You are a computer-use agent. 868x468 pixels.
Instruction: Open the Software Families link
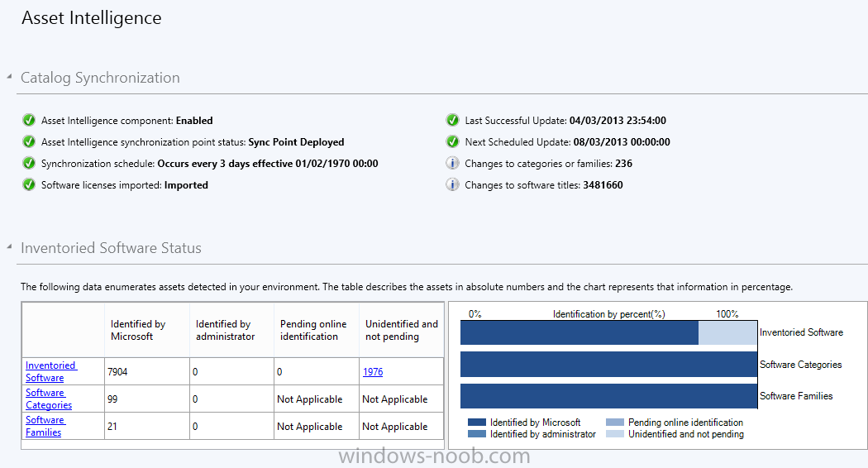tap(45, 426)
